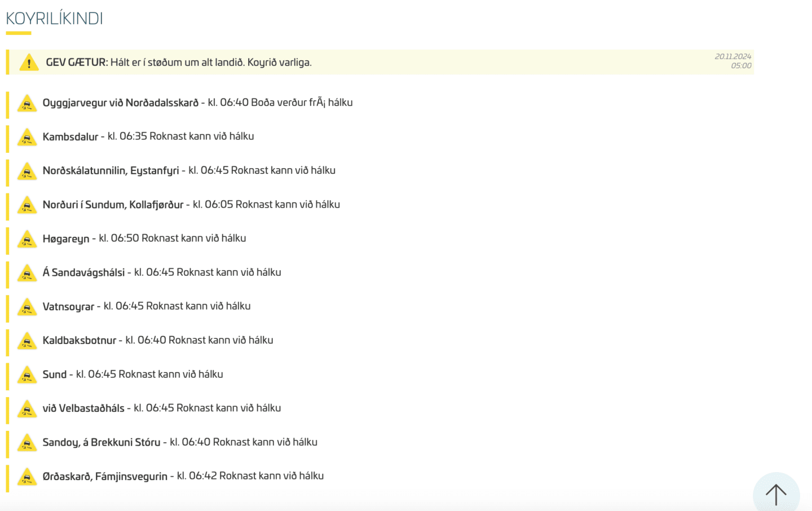Click slippery road icon beside Á Sandavágshálsi
The height and width of the screenshot is (511, 812).
(x=27, y=273)
